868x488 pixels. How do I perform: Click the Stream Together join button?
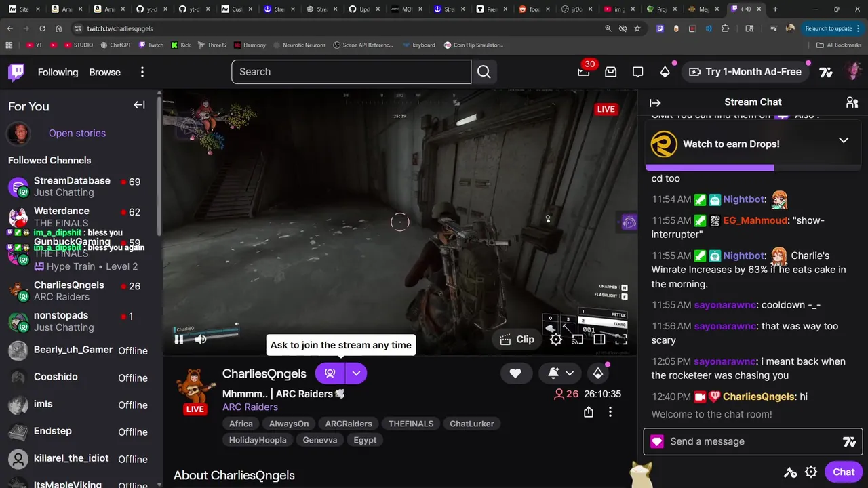click(330, 373)
